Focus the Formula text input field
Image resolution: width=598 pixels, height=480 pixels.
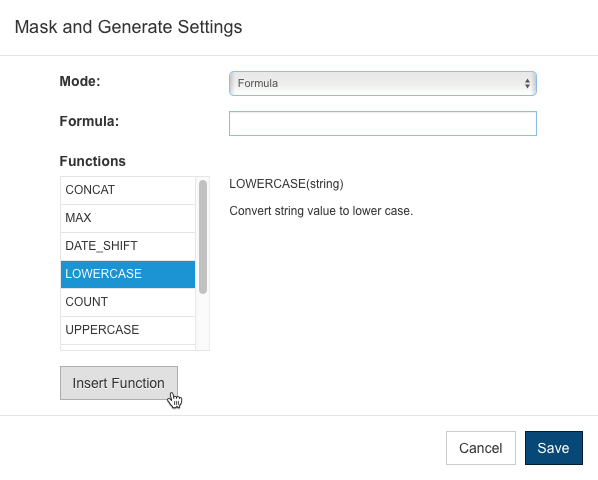click(x=383, y=124)
